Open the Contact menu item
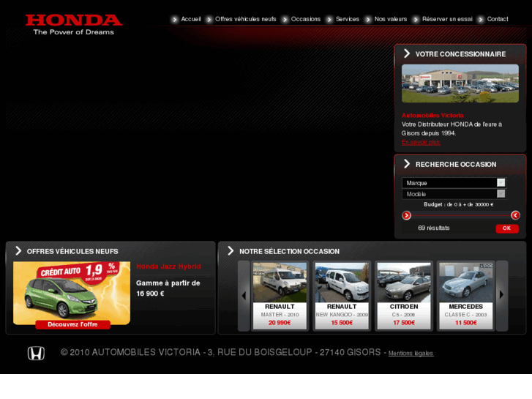The image size is (532, 399). [498, 19]
